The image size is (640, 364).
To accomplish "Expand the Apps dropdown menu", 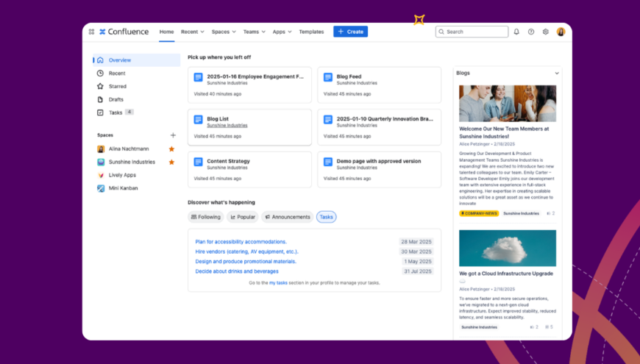I will (282, 32).
